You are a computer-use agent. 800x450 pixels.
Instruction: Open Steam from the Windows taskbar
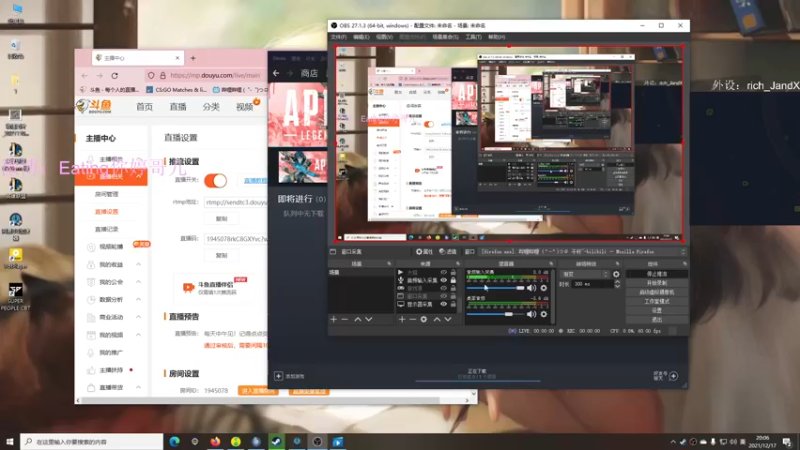coord(277,441)
